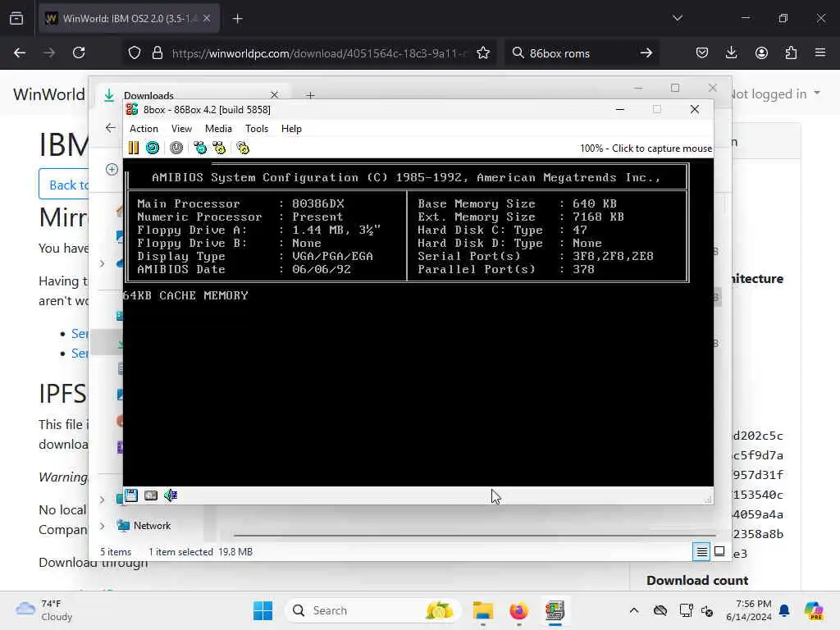Screen dimensions: 840x630
Task: Expand the tree node above Network
Action: [102, 500]
